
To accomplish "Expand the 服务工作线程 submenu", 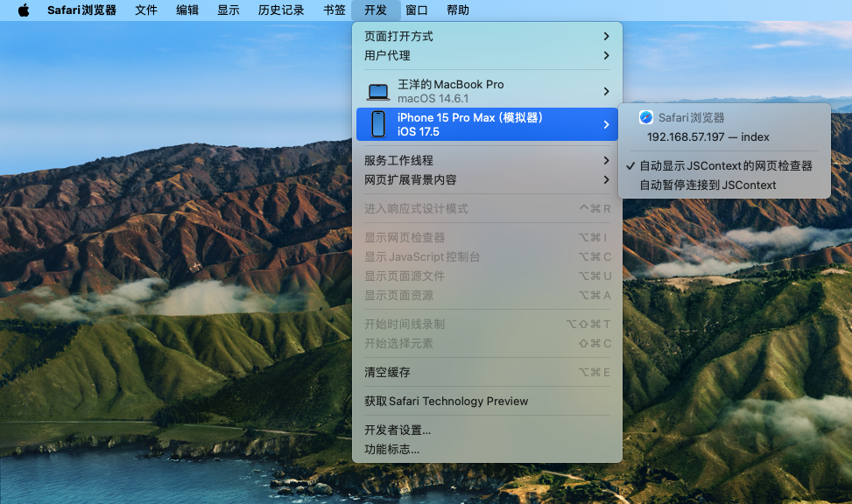I will point(487,160).
